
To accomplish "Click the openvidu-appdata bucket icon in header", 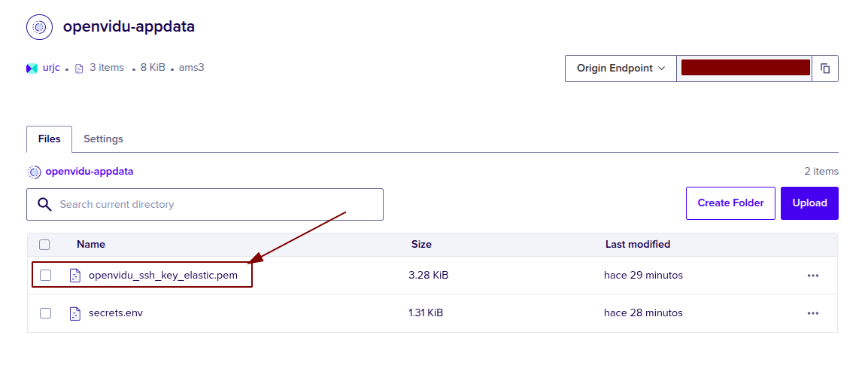I will [x=39, y=27].
